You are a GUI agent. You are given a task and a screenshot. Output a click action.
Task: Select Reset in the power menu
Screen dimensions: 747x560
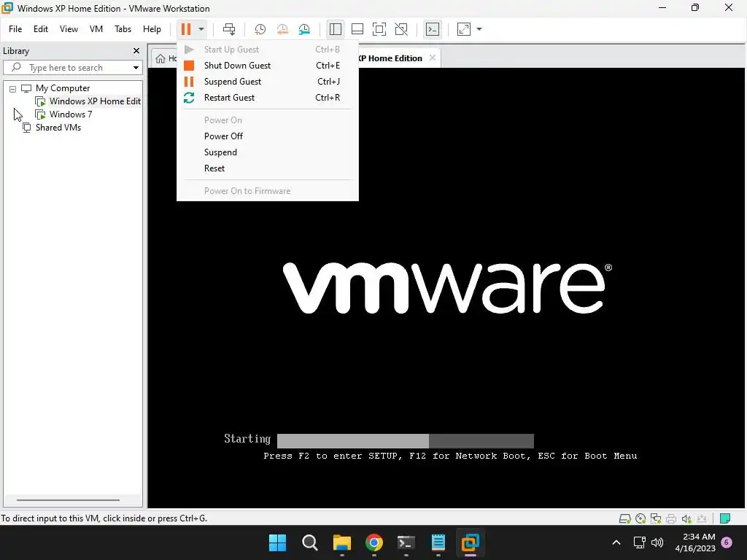[x=267, y=168]
